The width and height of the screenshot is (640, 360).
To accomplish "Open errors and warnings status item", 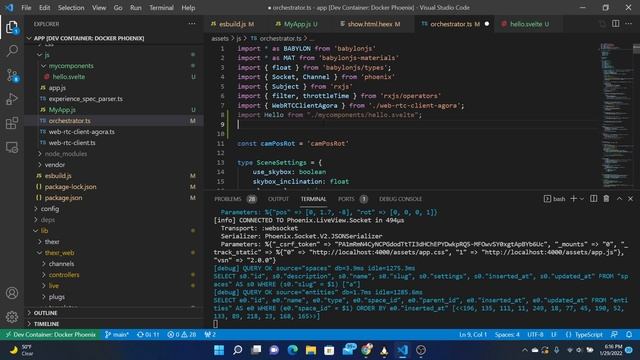I will click(x=182, y=335).
